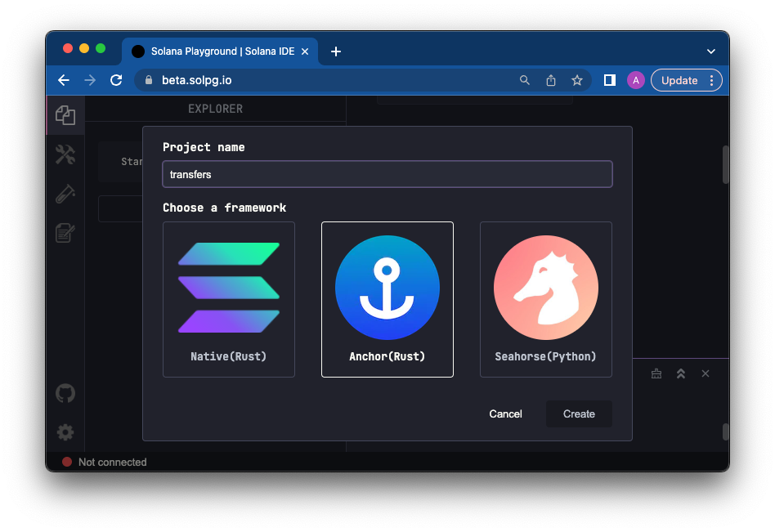Maximize terminal using double chevron
The height and width of the screenshot is (532, 775).
(x=680, y=373)
